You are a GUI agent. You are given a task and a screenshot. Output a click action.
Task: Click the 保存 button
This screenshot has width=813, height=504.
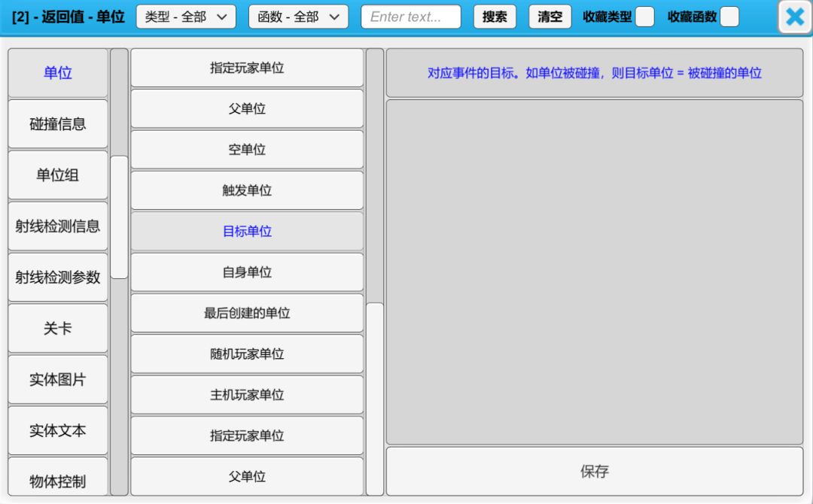point(594,472)
